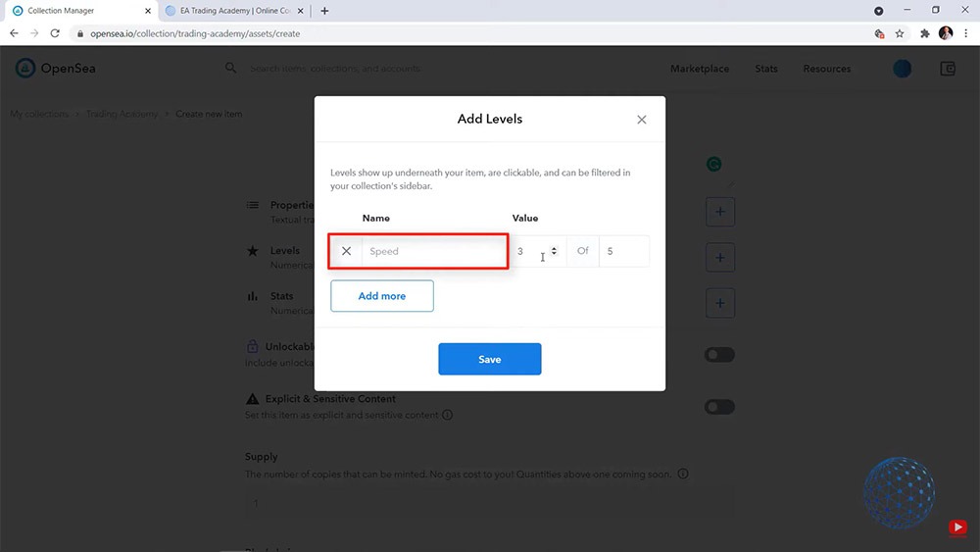Click the OpenSea logo

[x=55, y=69]
